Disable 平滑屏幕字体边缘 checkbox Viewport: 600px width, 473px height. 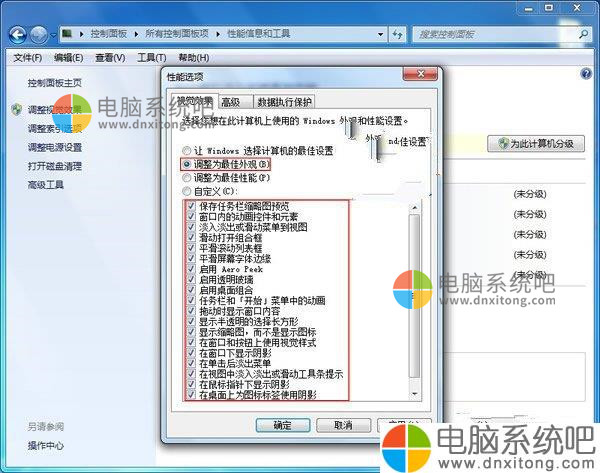click(x=192, y=258)
